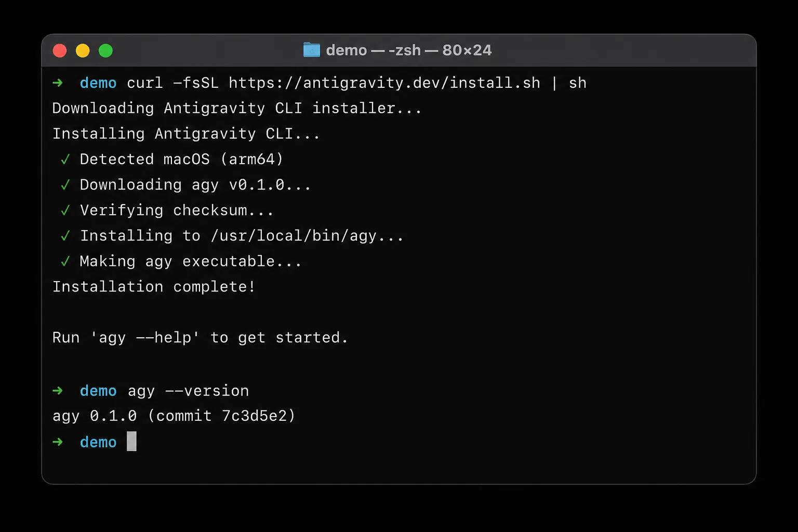Click the 'Detected macOS (arm64)' text
The image size is (798, 532).
click(x=181, y=159)
